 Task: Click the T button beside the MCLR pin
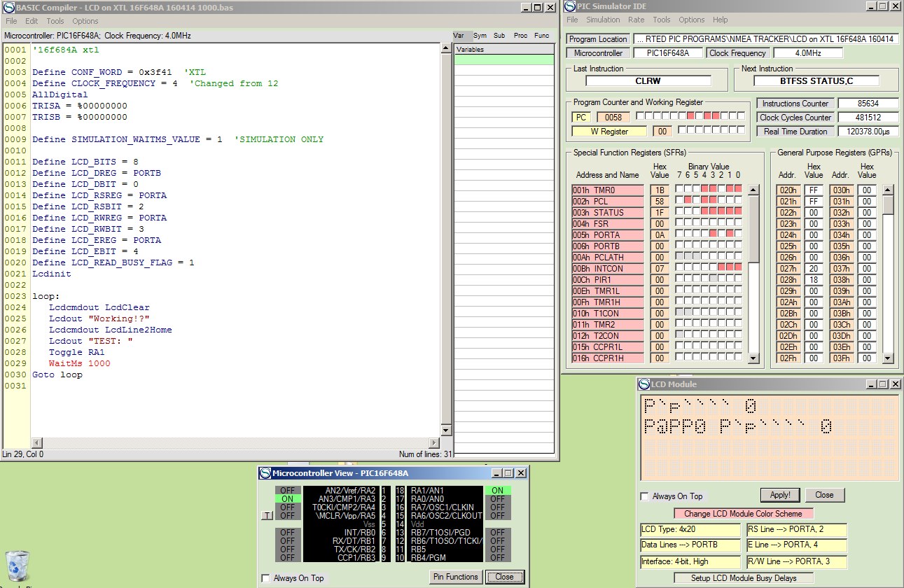tap(267, 516)
